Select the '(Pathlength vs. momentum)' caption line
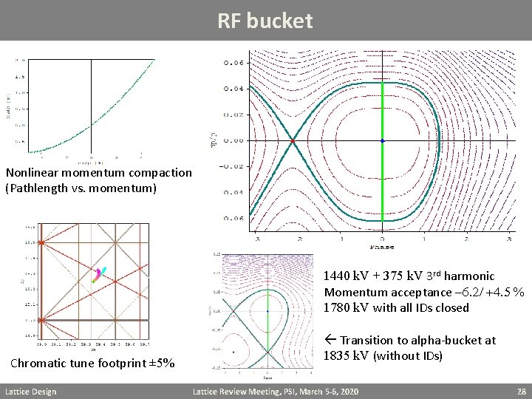Image resolution: width=532 pixels, height=399 pixels. click(81, 188)
